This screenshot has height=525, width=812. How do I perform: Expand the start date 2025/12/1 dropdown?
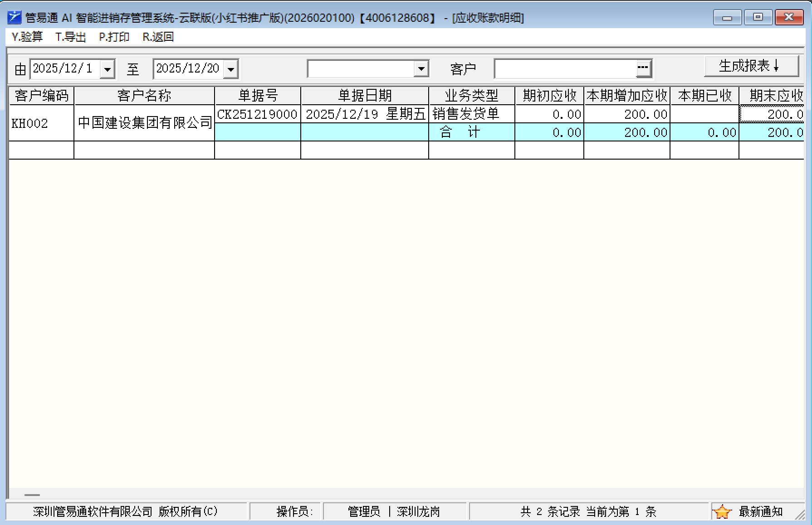tap(108, 69)
